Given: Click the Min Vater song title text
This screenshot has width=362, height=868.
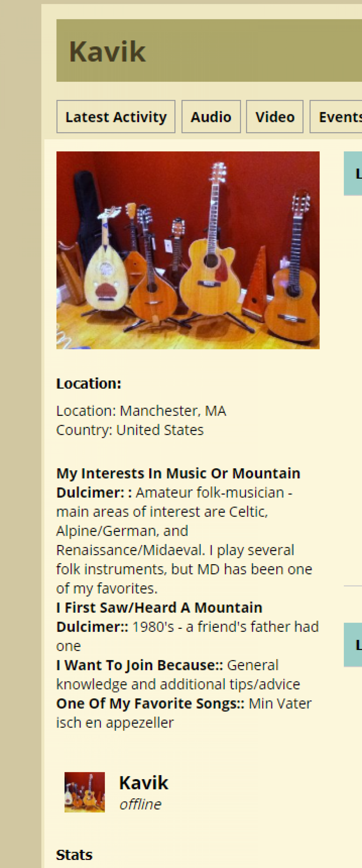Looking at the screenshot, I should (x=279, y=704).
